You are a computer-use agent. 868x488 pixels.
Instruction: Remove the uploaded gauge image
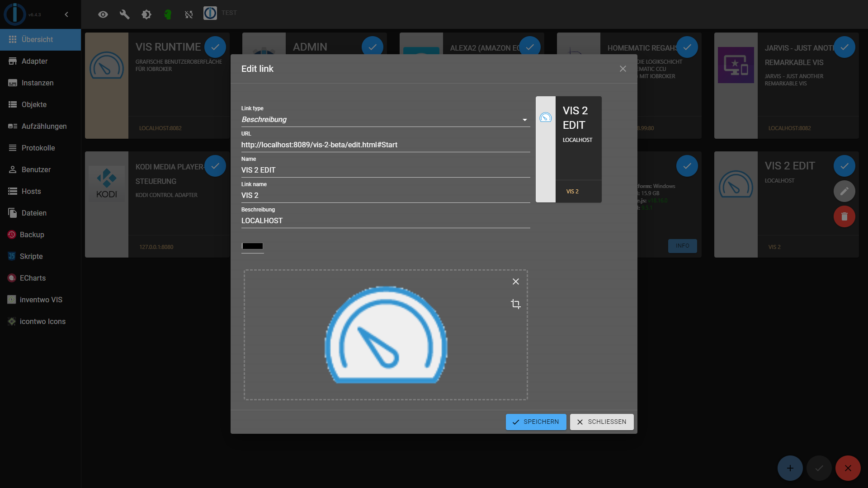(x=516, y=282)
